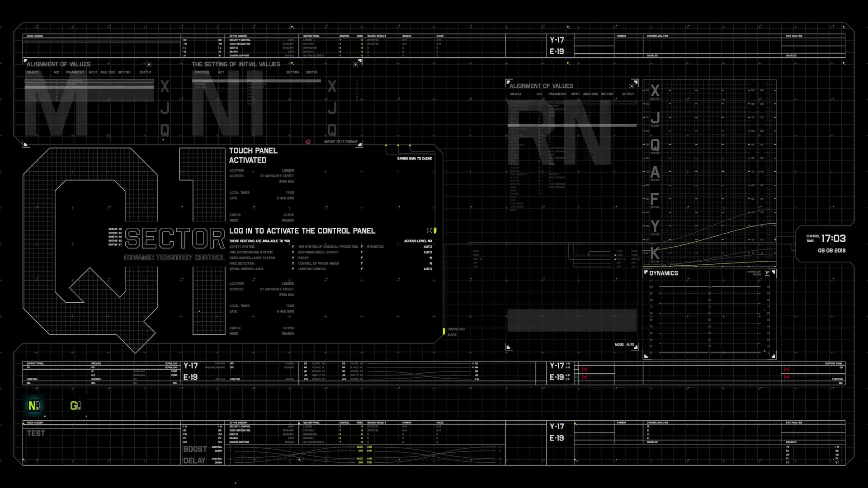Click frame icon beside Log In To Activate heading
The image size is (868, 488).
(429, 230)
